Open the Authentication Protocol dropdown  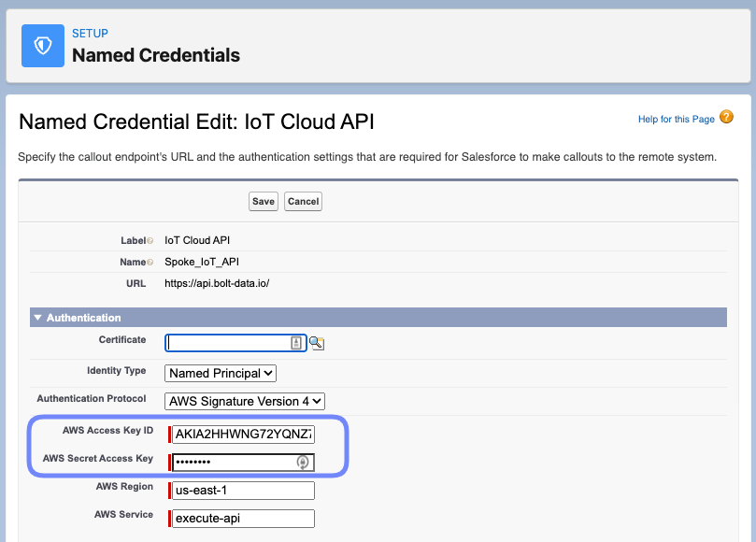point(245,401)
